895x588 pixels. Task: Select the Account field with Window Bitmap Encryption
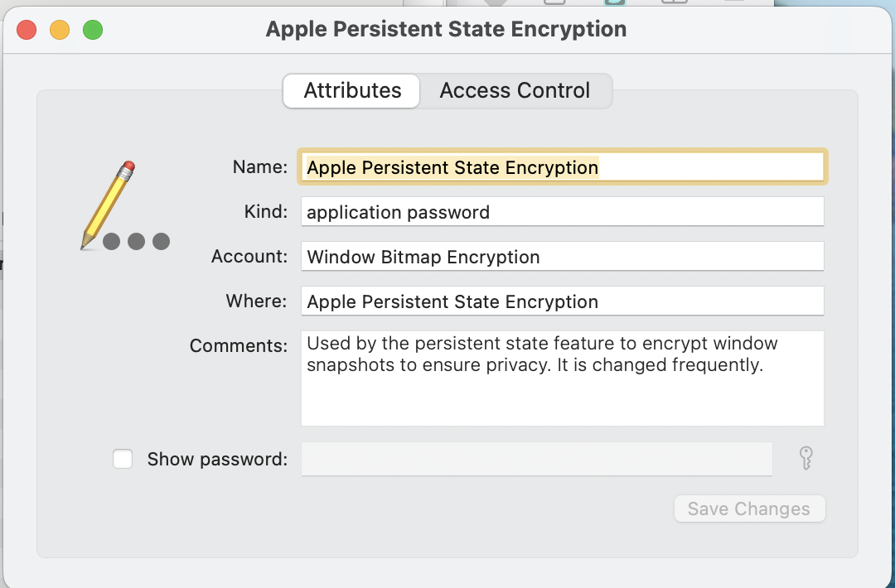[562, 257]
